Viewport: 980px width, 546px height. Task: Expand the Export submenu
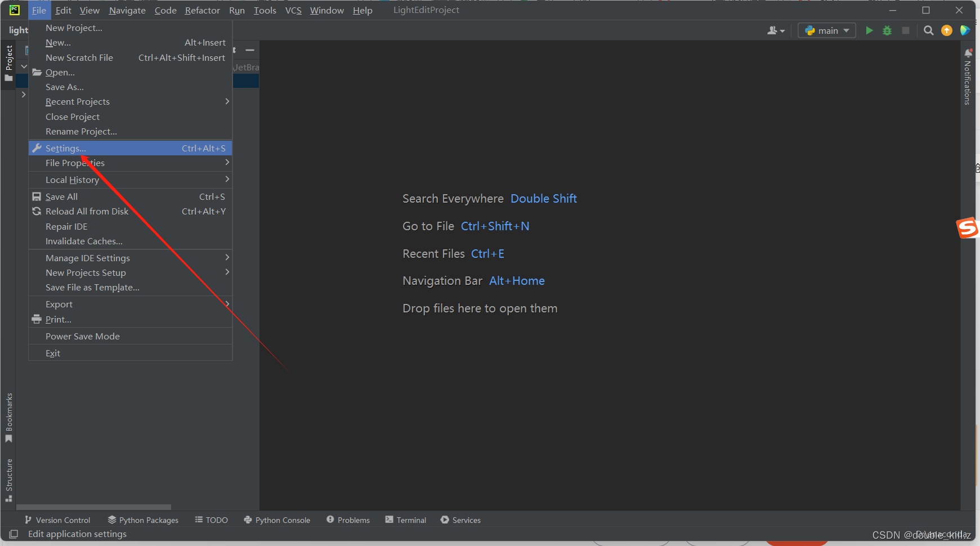130,305
